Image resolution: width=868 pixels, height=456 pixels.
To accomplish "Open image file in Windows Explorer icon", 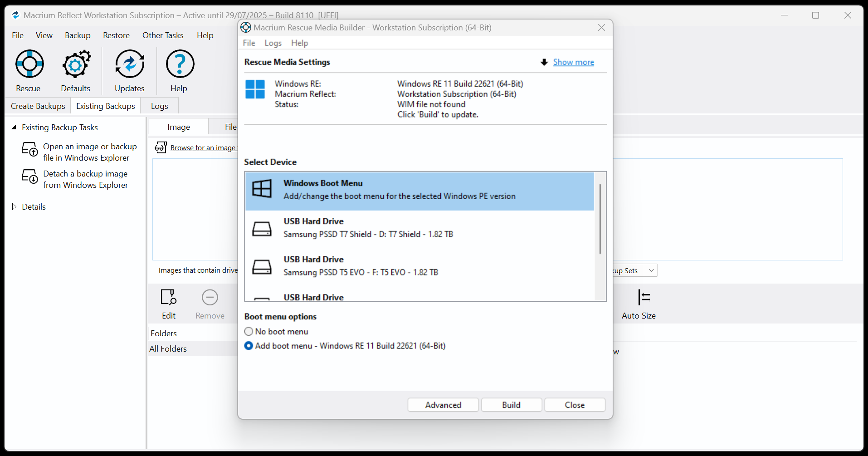I will 30,149.
